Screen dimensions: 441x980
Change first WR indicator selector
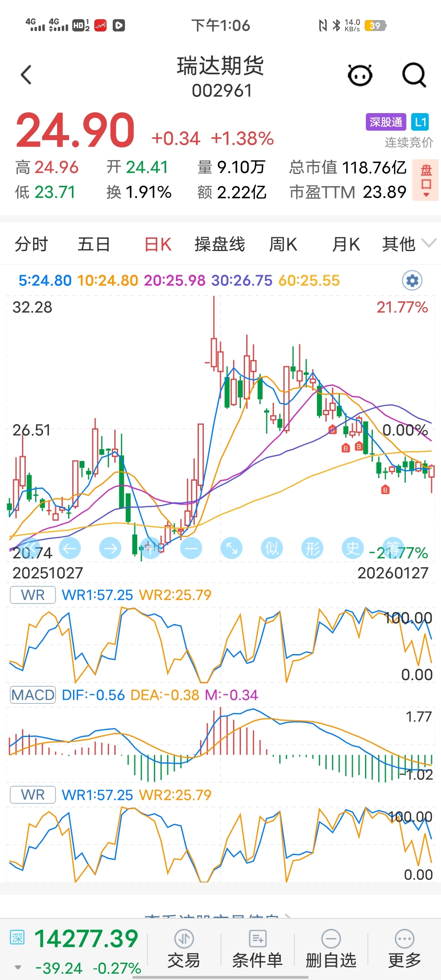pos(33,595)
